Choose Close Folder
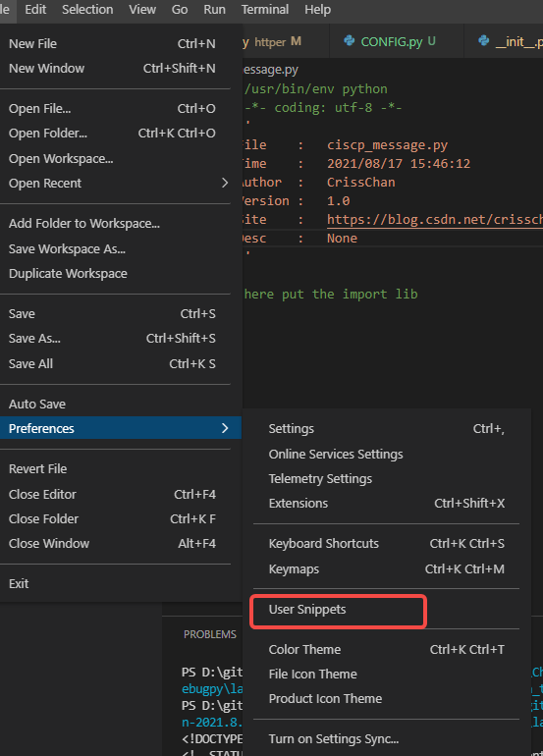This screenshot has height=756, width=543. pos(115,518)
